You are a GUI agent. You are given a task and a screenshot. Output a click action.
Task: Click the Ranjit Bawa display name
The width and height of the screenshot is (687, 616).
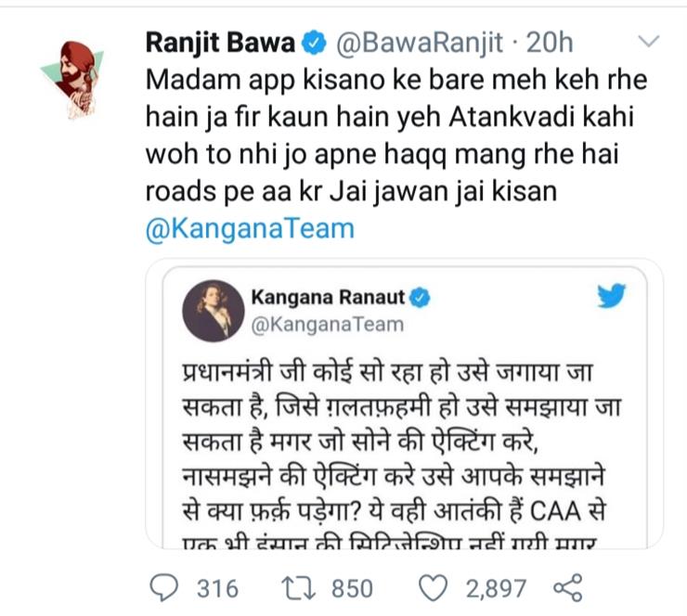tap(220, 43)
